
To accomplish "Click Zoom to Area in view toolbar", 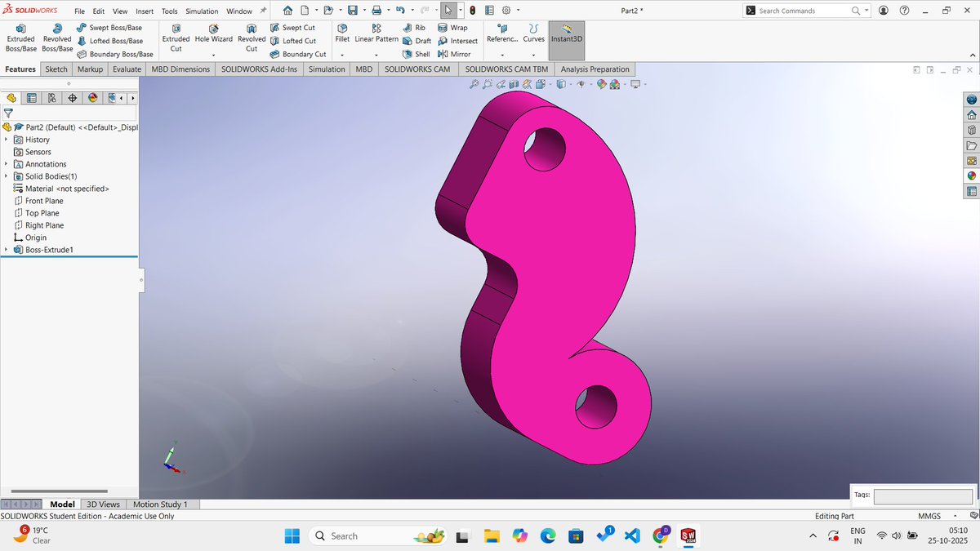I will coord(488,83).
